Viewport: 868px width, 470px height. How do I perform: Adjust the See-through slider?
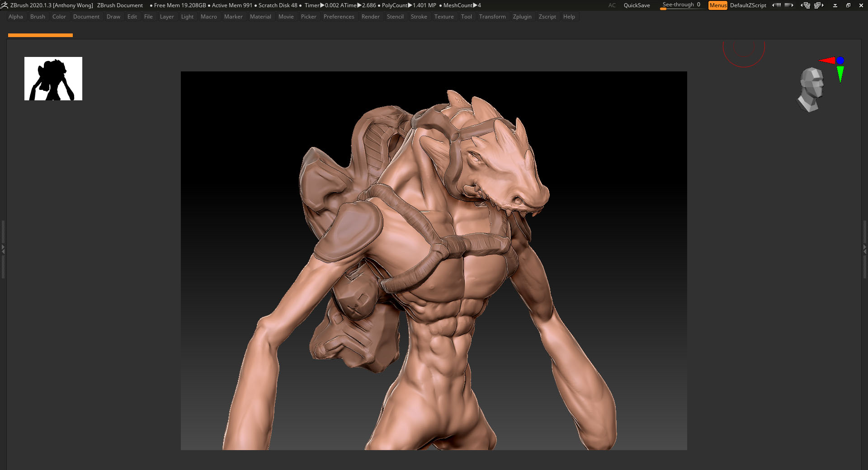click(681, 5)
